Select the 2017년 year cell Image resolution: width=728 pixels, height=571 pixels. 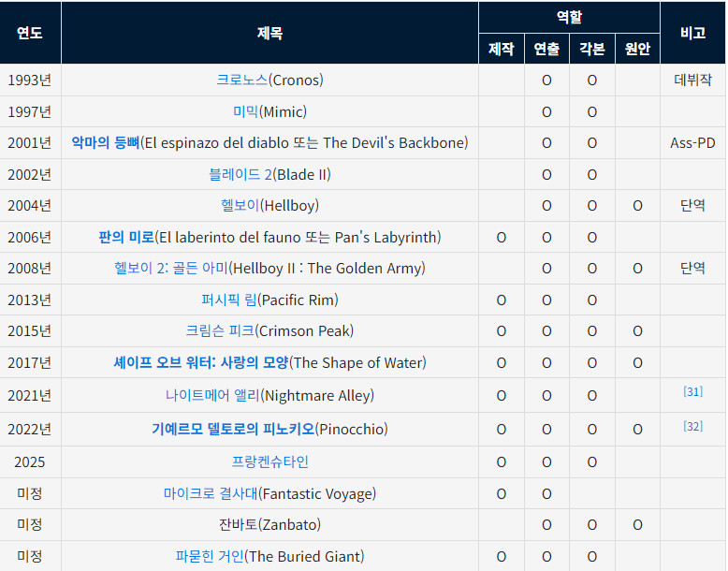click(30, 362)
